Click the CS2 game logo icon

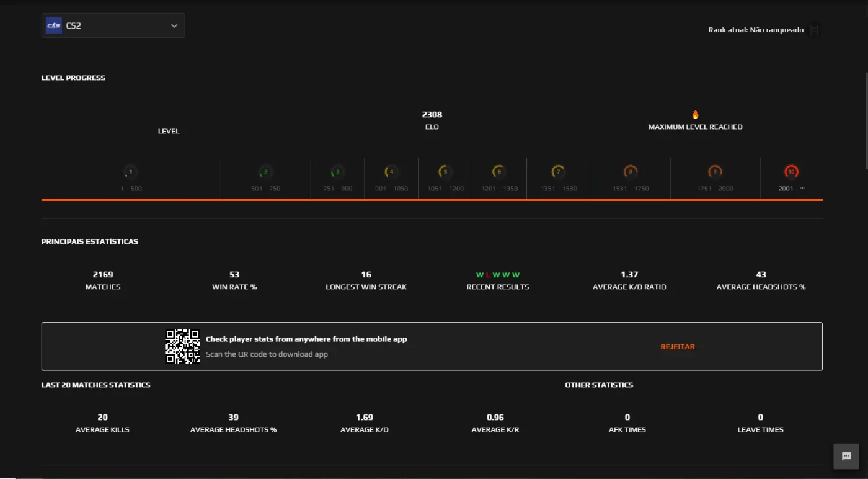(54, 25)
